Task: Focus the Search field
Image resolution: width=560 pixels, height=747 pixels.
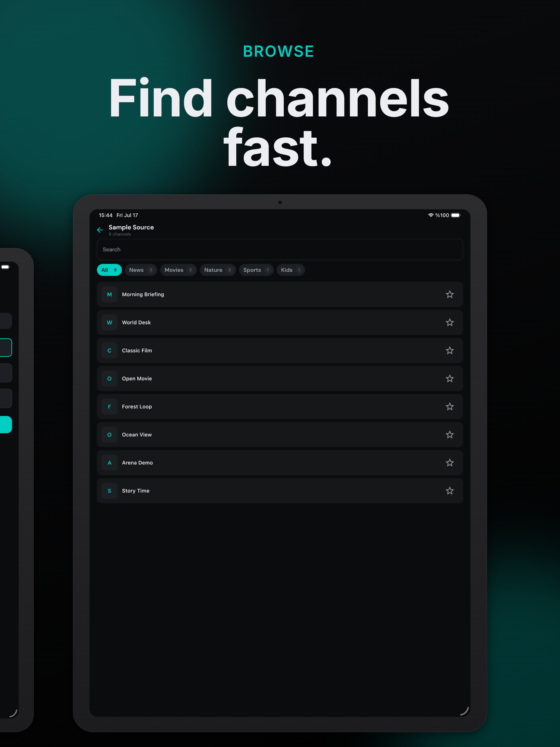Action: (280, 249)
